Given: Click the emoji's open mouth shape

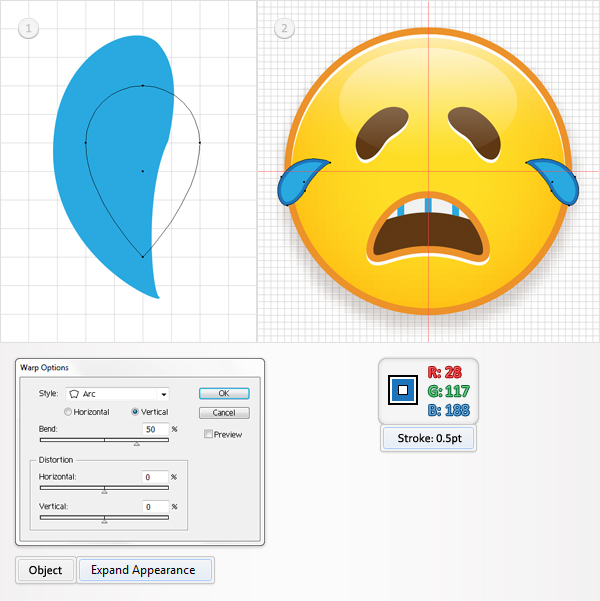Looking at the screenshot, I should tap(428, 230).
